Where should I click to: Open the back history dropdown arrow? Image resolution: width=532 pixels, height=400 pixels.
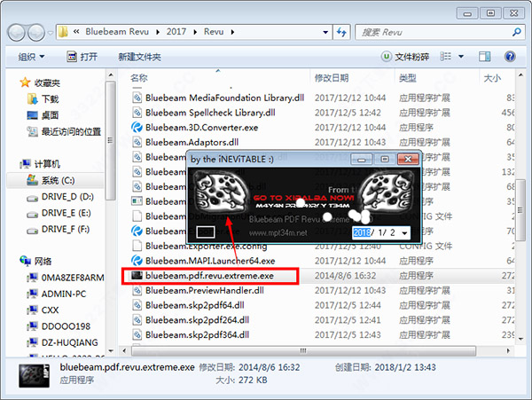point(50,33)
